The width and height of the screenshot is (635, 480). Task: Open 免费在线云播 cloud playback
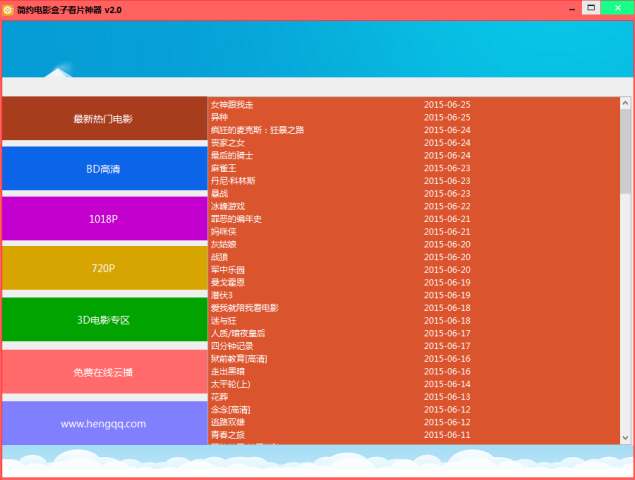click(103, 372)
